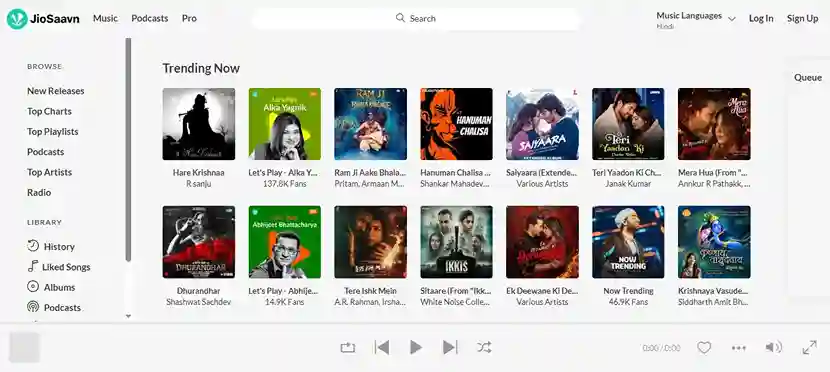The width and height of the screenshot is (830, 372).
Task: Open the Saiyaara album cover
Action: [543, 124]
